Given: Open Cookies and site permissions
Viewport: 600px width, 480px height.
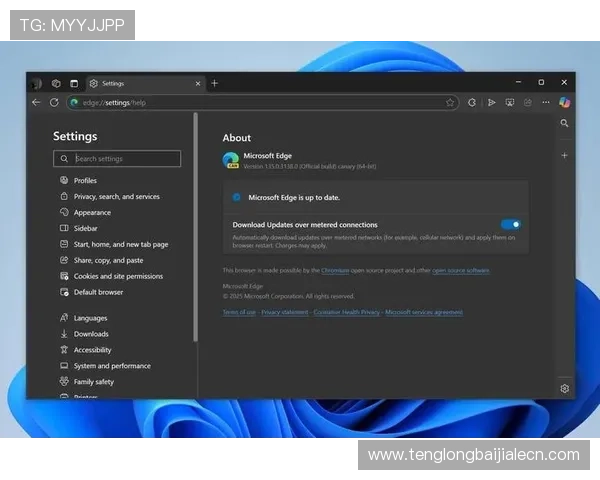Looking at the screenshot, I should pyautogui.click(x=117, y=276).
